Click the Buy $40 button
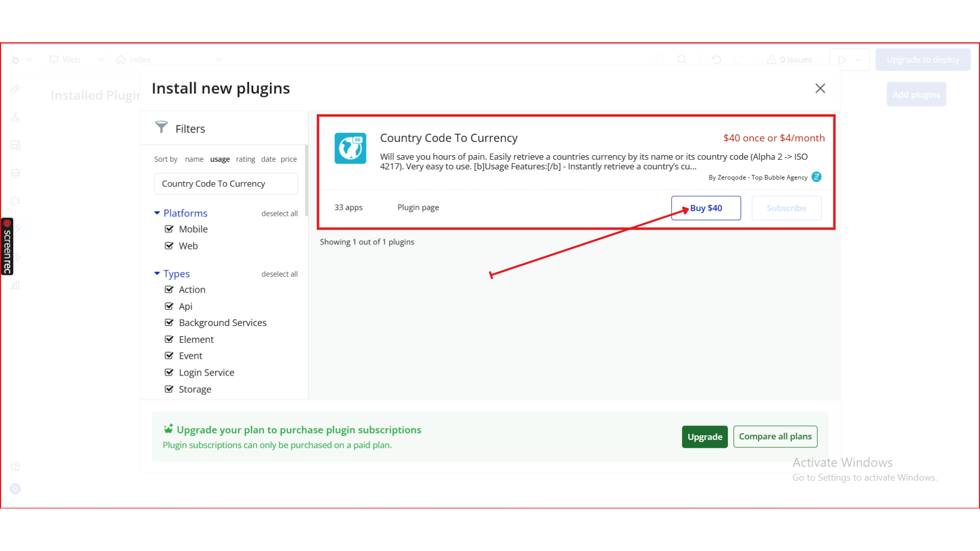980x551 pixels. click(706, 208)
